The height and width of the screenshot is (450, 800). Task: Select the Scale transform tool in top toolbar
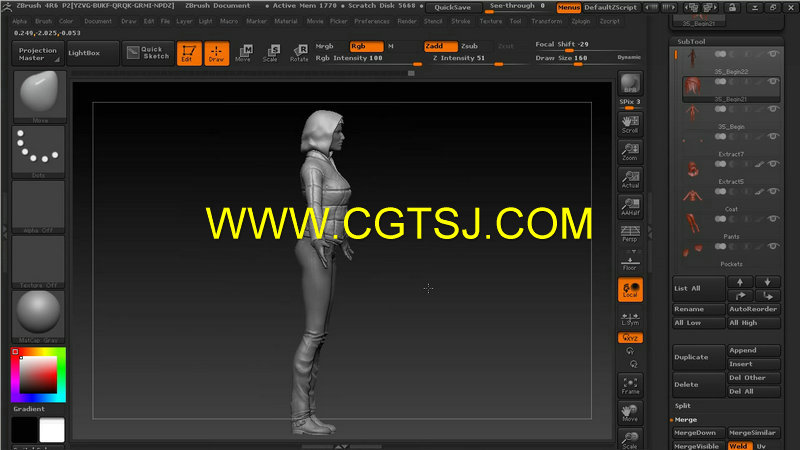tap(270, 53)
